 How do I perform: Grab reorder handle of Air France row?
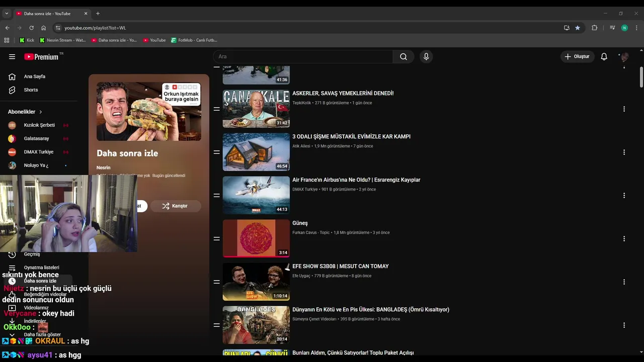pyautogui.click(x=216, y=196)
